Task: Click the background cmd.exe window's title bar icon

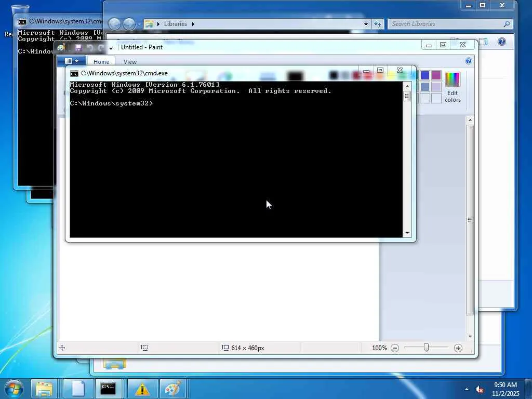Action: click(x=22, y=22)
